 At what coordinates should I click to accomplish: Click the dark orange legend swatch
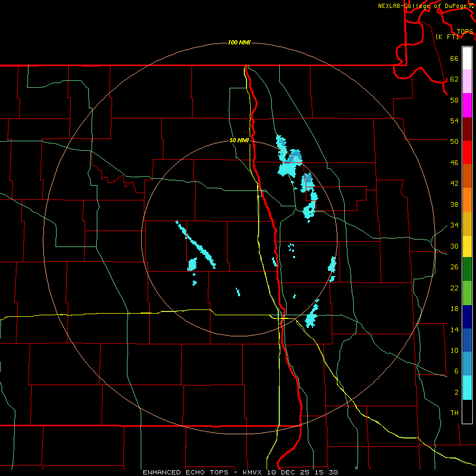pos(467,176)
